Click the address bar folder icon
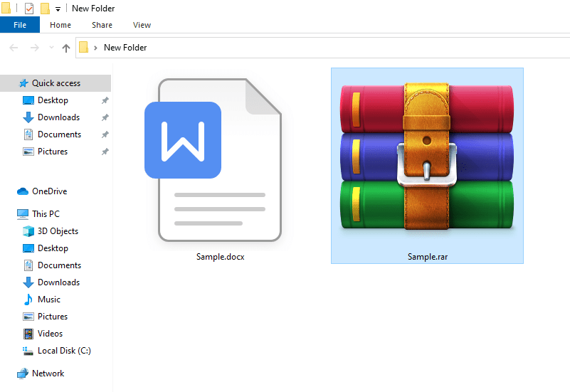The width and height of the screenshot is (570, 392). [83, 47]
